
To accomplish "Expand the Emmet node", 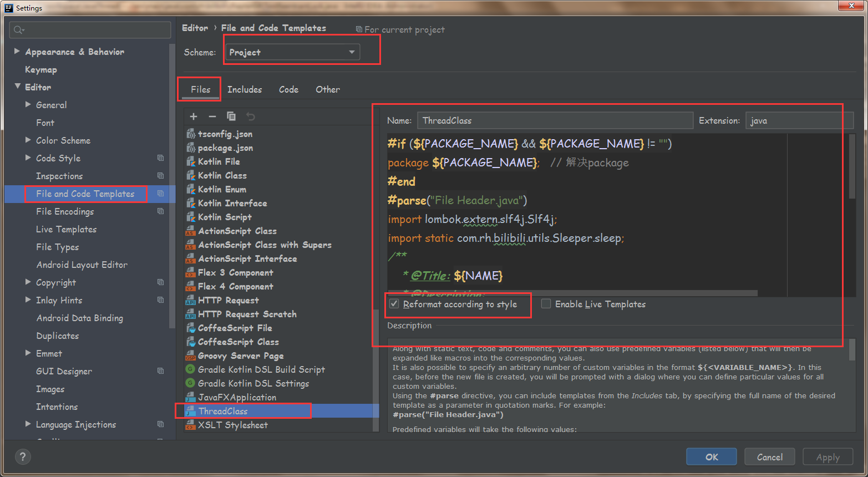I will coord(28,353).
